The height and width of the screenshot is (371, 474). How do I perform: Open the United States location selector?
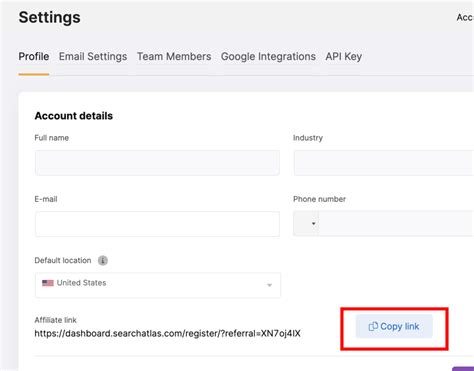coord(158,285)
